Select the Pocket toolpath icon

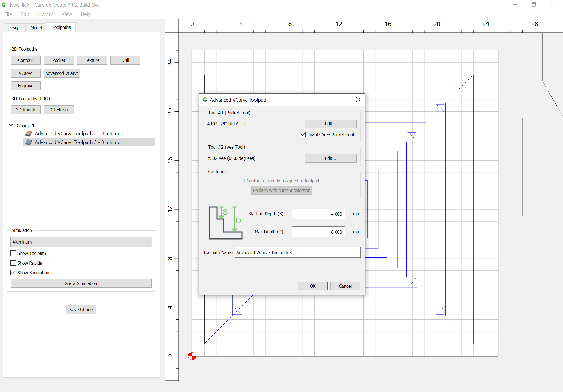pos(58,60)
